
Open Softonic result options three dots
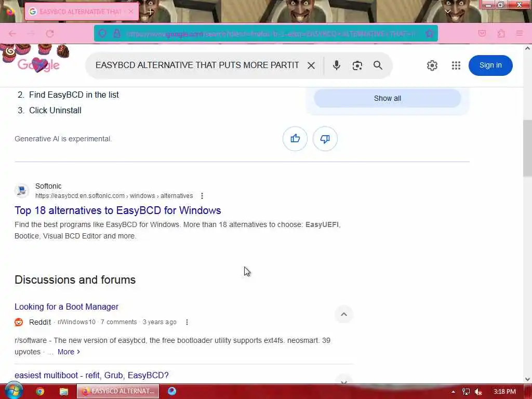(x=202, y=196)
